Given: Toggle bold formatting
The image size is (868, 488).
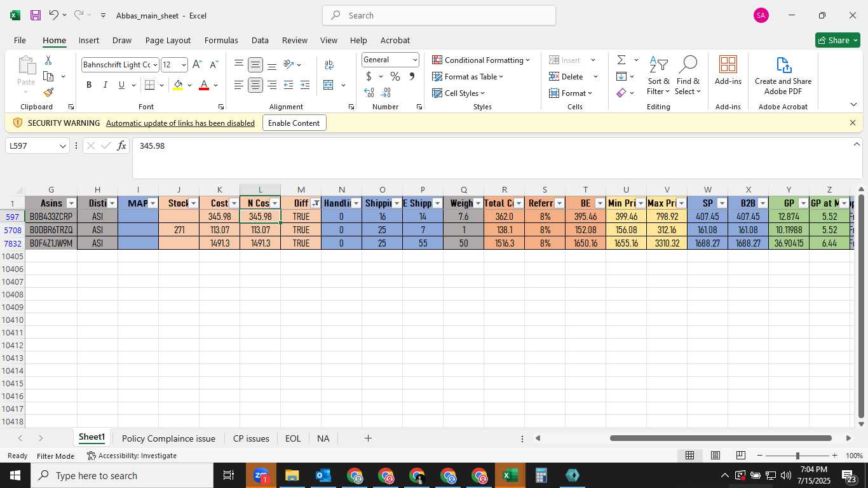Looking at the screenshot, I should click(x=89, y=85).
